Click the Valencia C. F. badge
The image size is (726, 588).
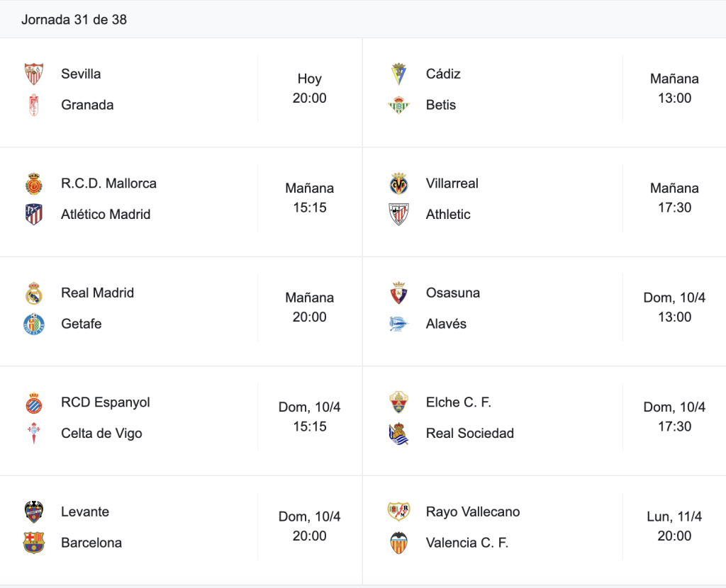point(398,543)
